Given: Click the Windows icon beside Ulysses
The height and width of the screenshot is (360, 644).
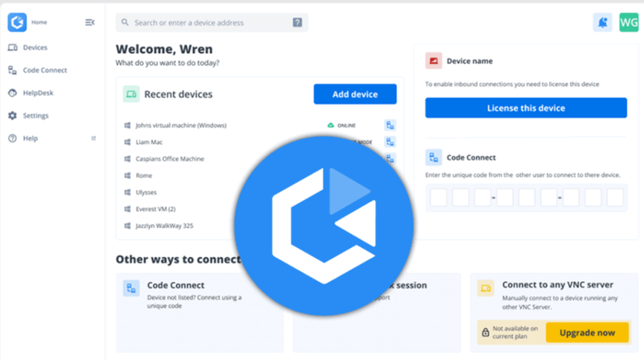Looking at the screenshot, I should tap(127, 192).
